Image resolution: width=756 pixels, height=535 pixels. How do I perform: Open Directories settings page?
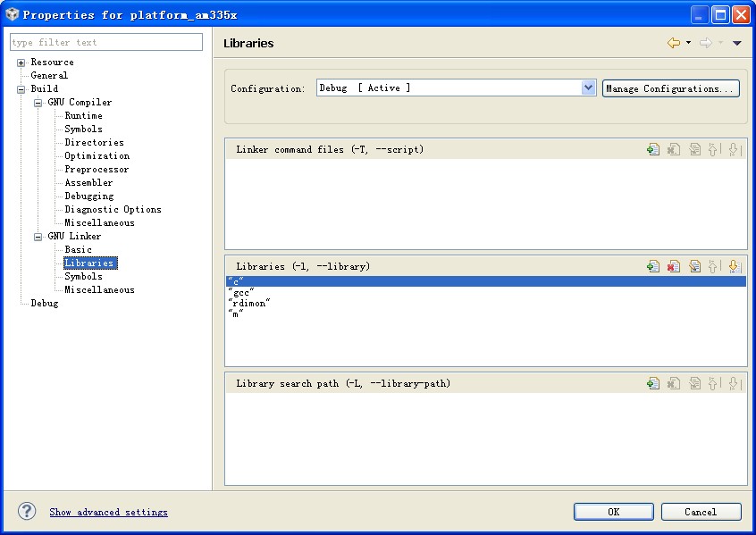94,143
